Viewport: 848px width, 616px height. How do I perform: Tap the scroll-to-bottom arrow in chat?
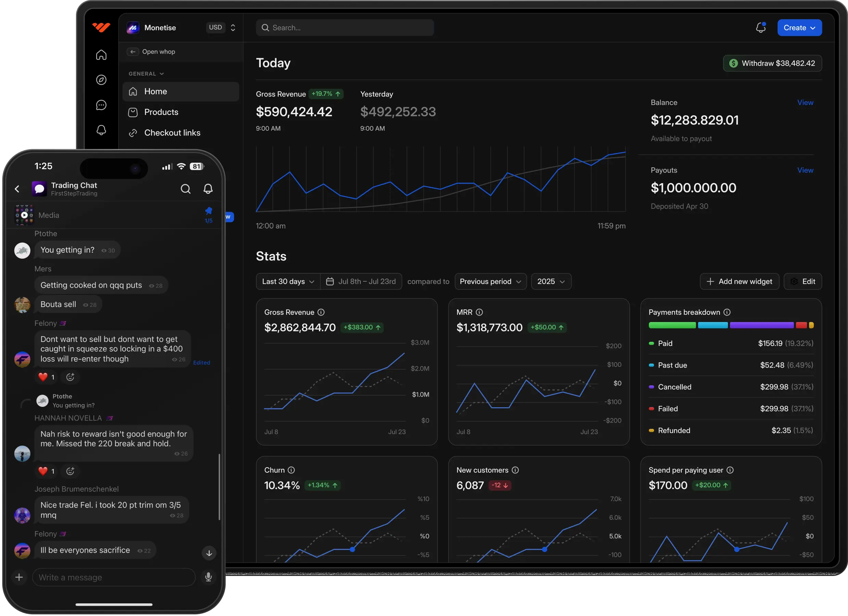tap(209, 553)
